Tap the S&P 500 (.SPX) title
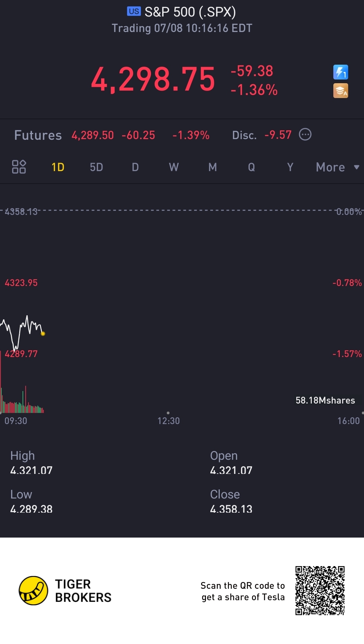The height and width of the screenshot is (644, 364). click(x=190, y=12)
